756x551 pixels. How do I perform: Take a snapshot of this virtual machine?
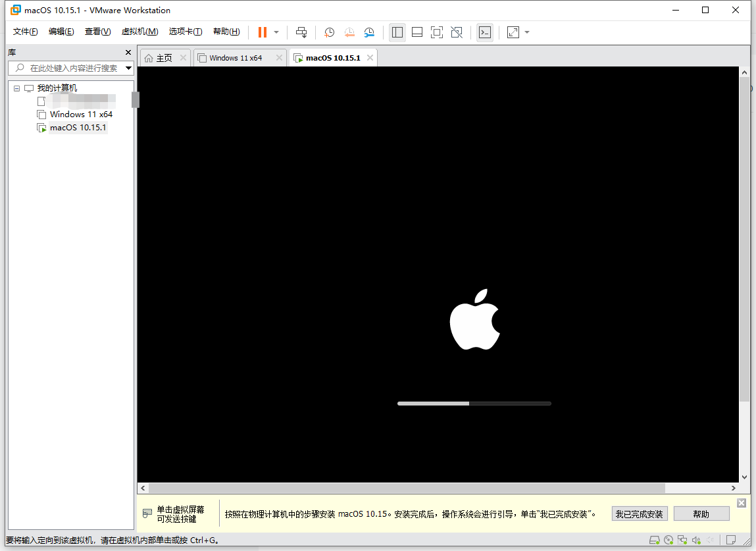tap(329, 32)
